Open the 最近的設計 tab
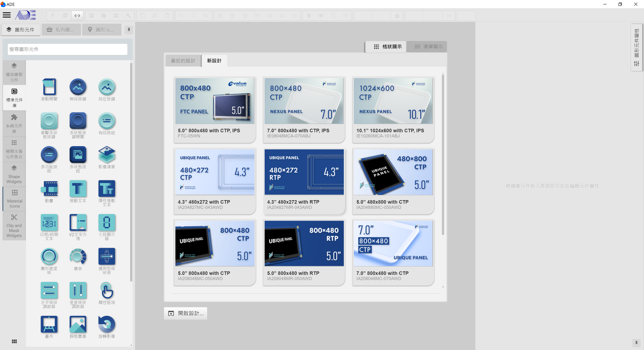The image size is (644, 350). (x=183, y=61)
